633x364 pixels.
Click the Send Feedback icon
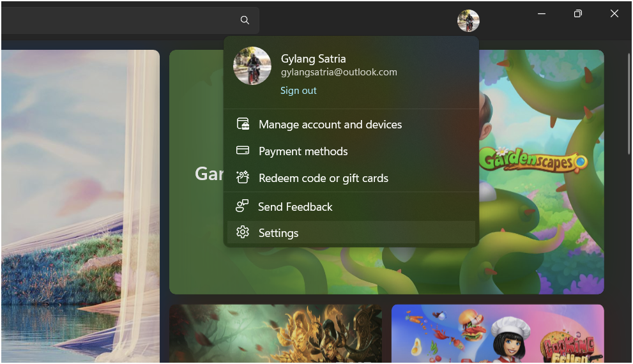point(242,206)
